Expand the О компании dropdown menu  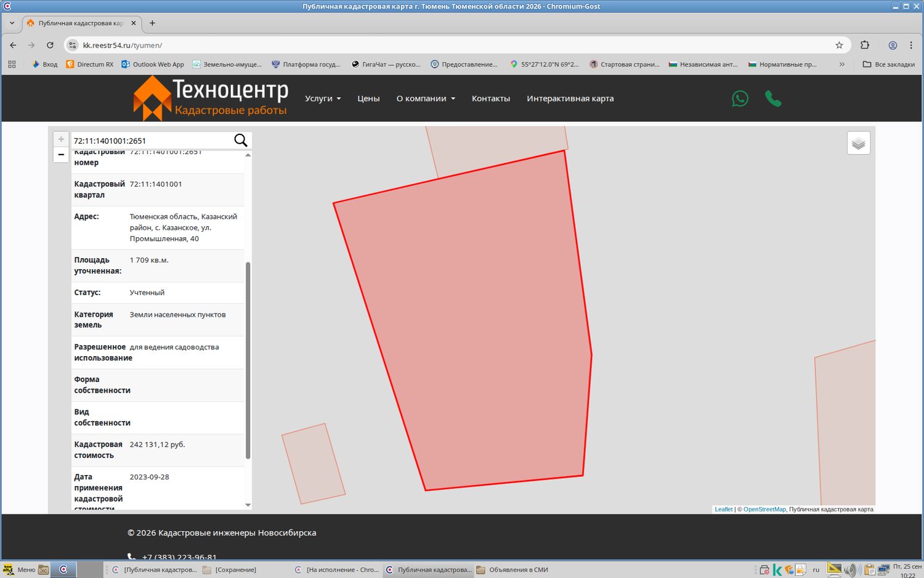click(x=426, y=99)
